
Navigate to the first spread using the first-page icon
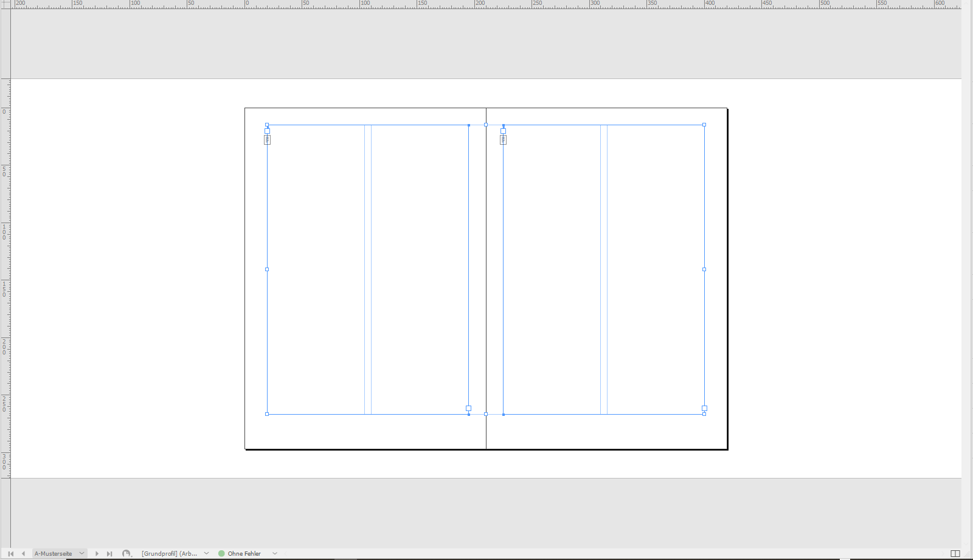[x=10, y=553]
